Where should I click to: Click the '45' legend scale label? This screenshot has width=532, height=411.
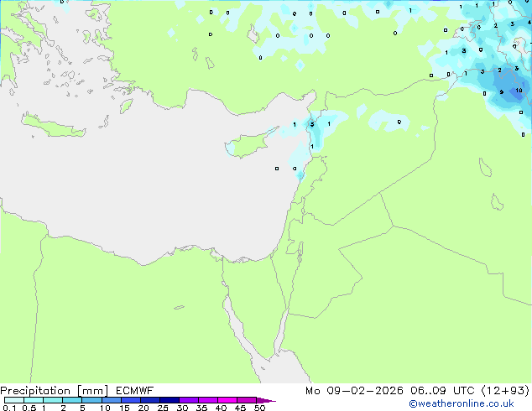[x=240, y=408]
